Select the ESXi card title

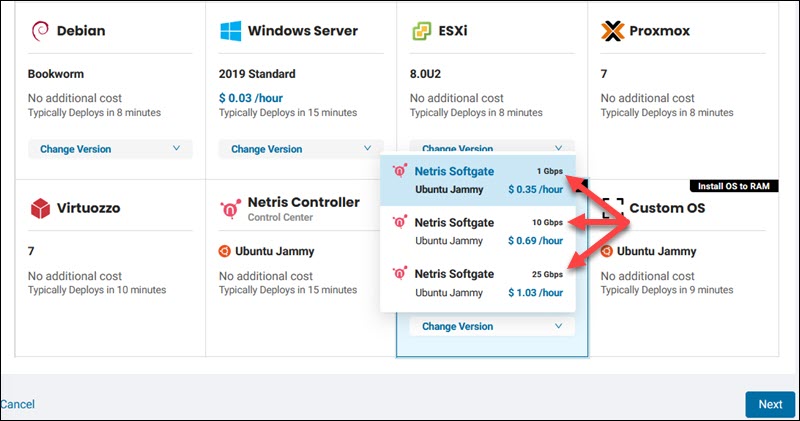click(453, 31)
